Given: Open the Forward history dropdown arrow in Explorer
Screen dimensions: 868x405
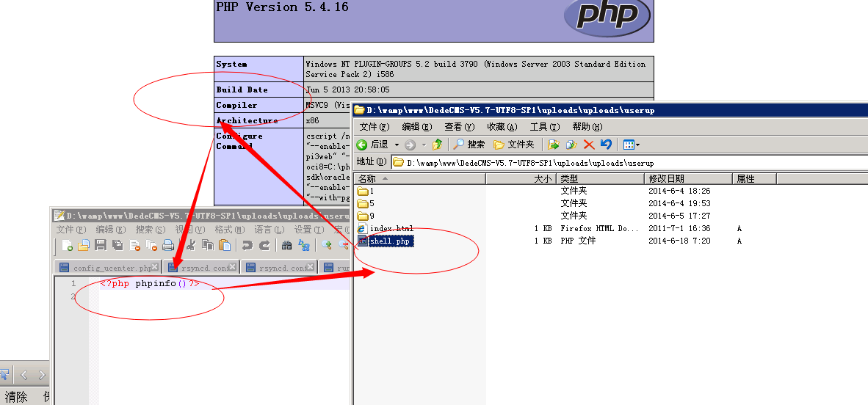Looking at the screenshot, I should pos(424,145).
